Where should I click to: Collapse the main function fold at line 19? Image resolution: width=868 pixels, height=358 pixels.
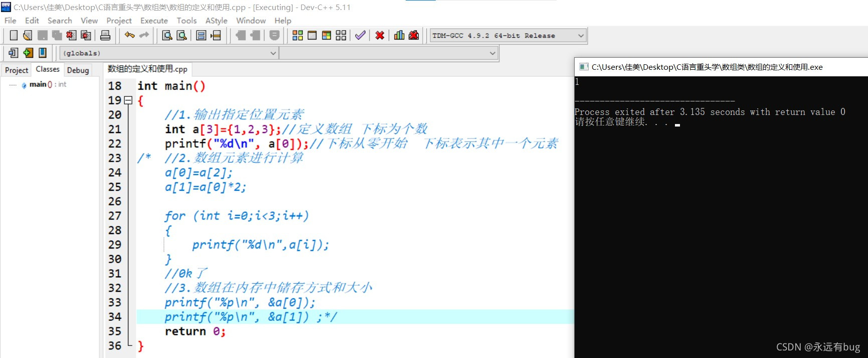[x=128, y=100]
